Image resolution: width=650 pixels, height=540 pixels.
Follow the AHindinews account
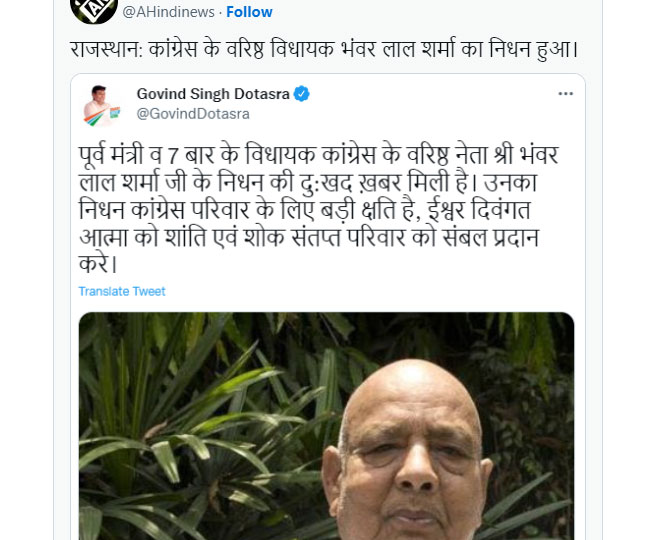click(x=249, y=12)
